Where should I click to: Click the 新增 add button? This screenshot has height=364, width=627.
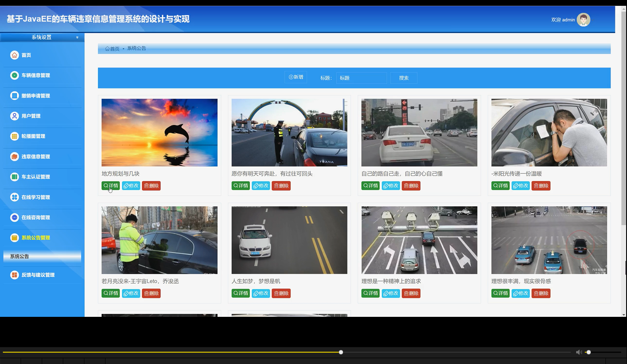(x=296, y=77)
